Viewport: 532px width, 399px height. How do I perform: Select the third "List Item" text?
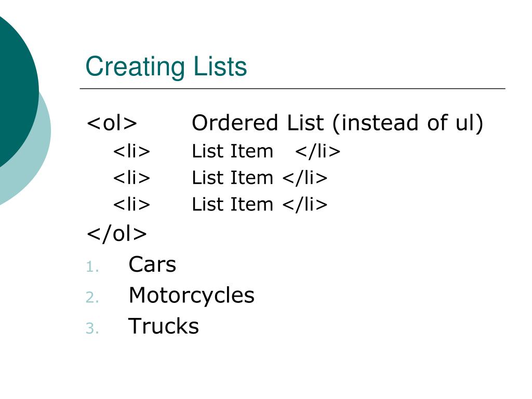pos(232,205)
